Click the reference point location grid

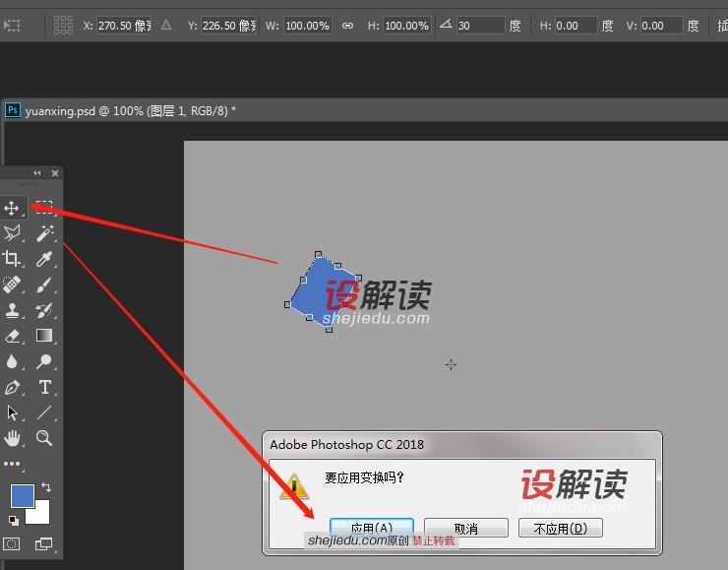point(63,25)
